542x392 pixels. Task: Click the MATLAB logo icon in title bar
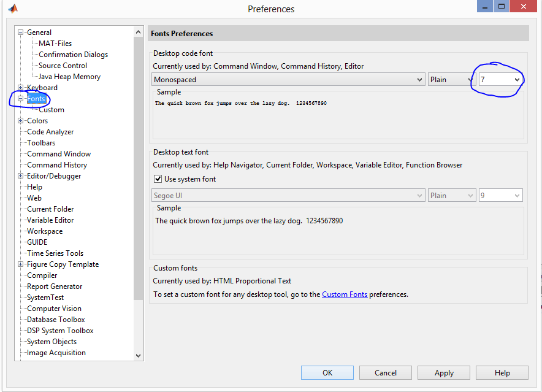(x=12, y=9)
